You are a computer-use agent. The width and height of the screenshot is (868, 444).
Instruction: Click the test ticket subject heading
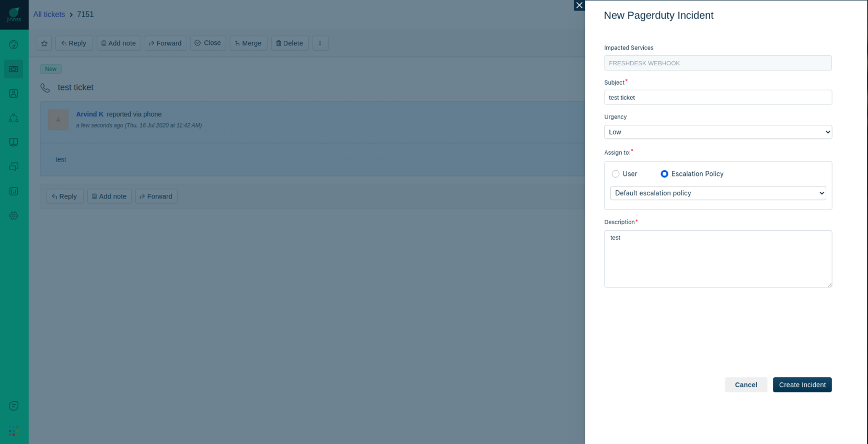click(76, 88)
